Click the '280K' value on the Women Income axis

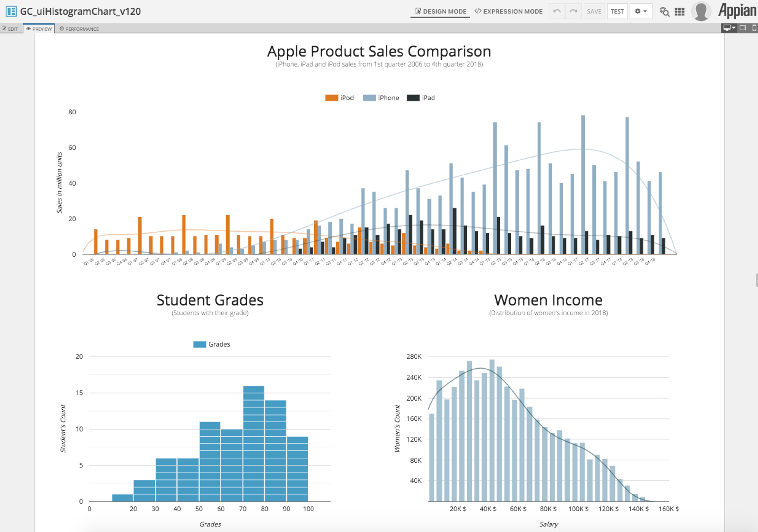pyautogui.click(x=414, y=357)
